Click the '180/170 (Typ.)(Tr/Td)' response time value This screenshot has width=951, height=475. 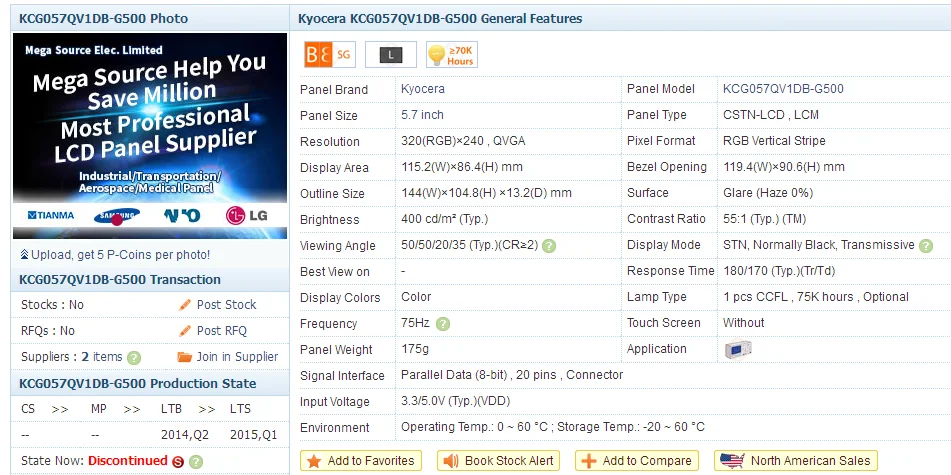point(779,271)
